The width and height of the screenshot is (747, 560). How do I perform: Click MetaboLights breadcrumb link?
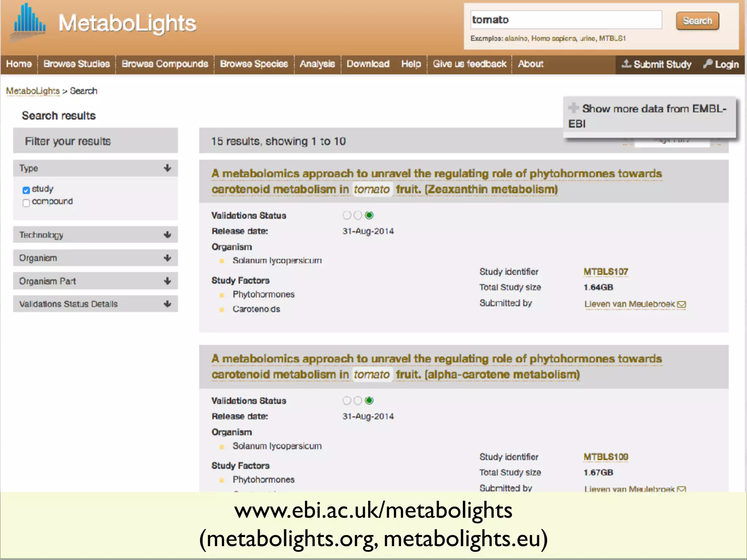click(x=33, y=91)
